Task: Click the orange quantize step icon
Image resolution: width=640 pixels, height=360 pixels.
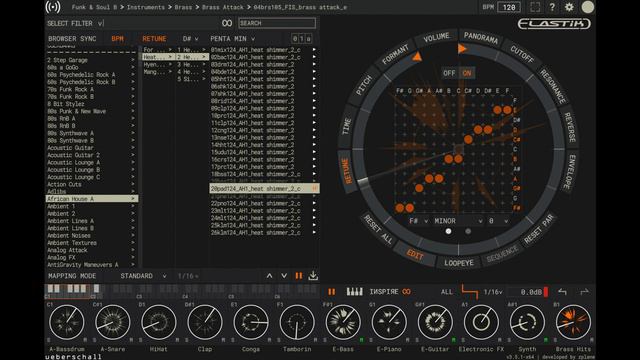Action: [469, 292]
